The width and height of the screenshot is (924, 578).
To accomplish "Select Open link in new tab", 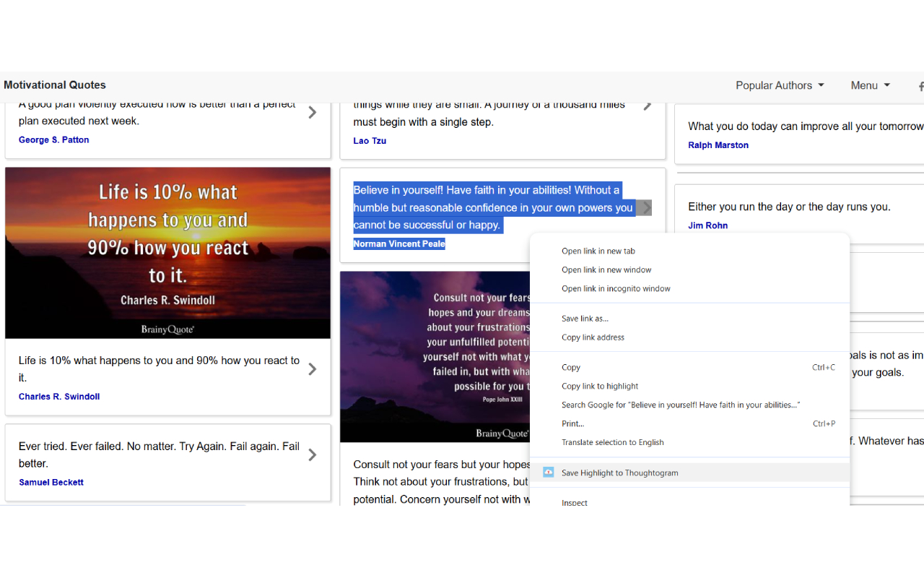I will pos(598,251).
